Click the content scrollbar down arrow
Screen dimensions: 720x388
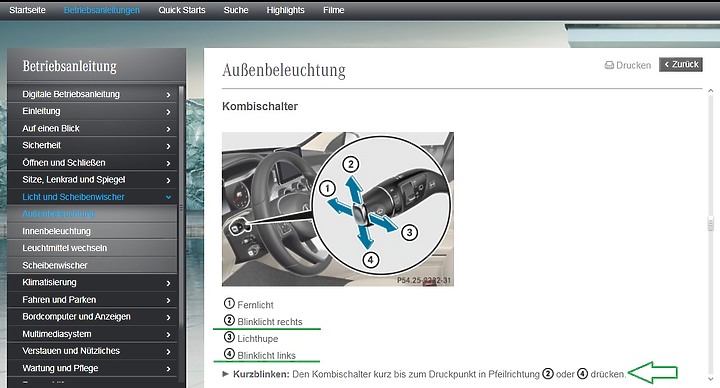click(x=710, y=379)
